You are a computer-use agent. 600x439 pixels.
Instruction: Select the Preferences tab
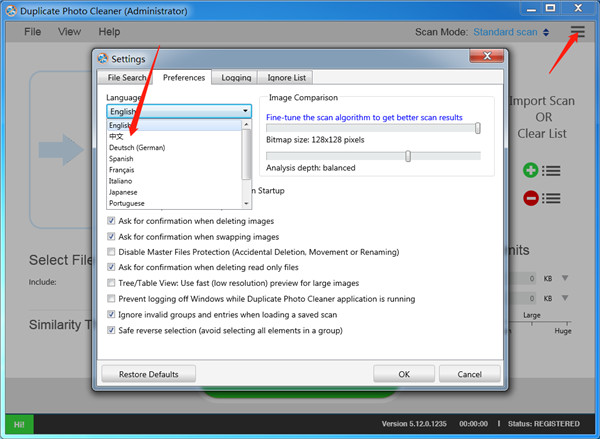point(183,77)
